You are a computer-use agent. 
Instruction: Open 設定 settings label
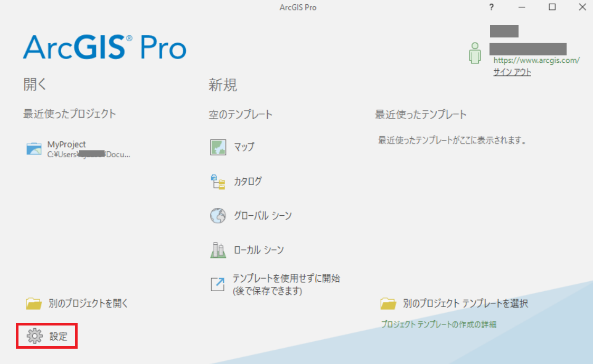[59, 337]
